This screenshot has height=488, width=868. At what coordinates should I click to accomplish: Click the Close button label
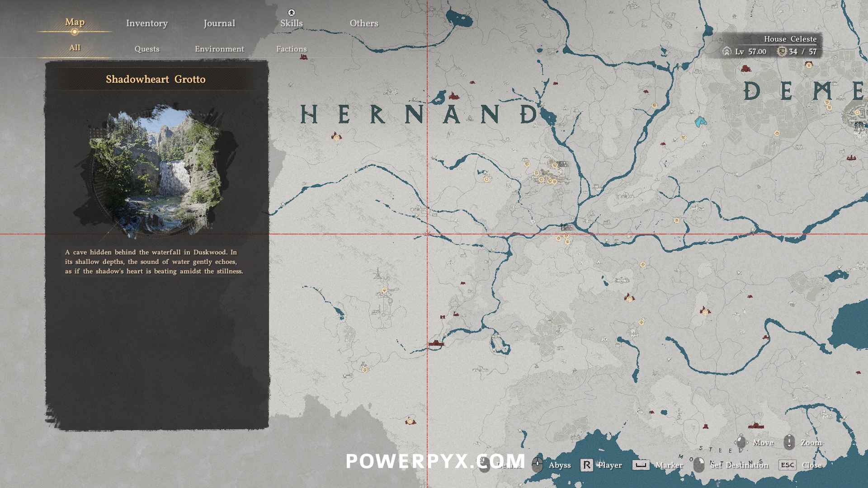(811, 465)
